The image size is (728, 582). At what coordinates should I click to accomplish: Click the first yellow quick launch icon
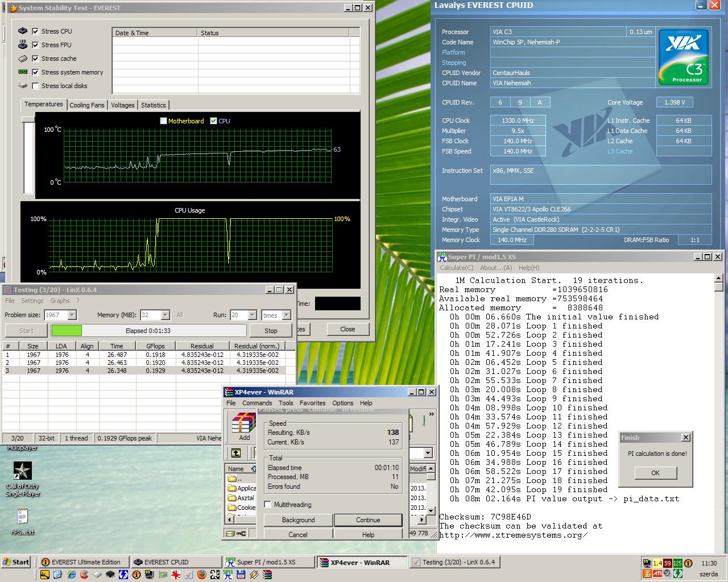(44, 575)
